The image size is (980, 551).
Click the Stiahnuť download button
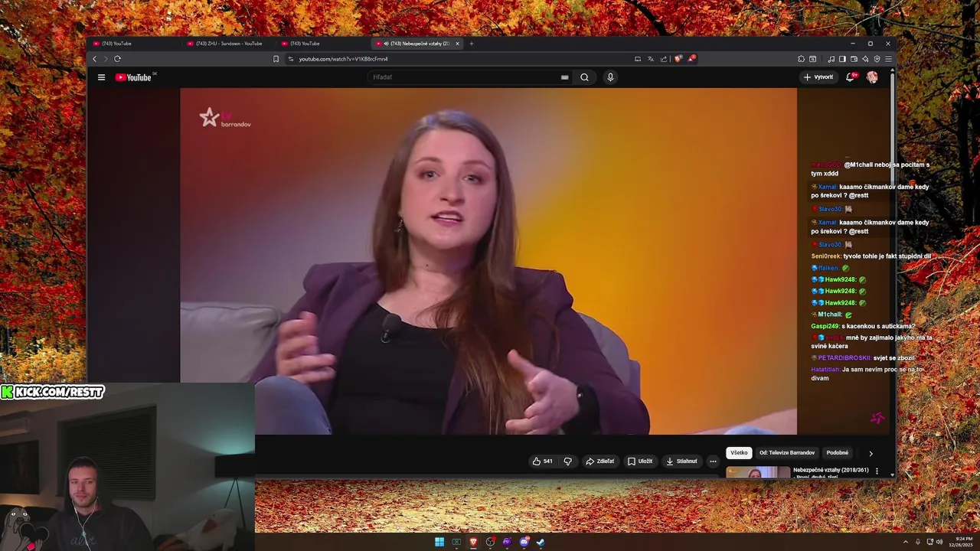[681, 461]
